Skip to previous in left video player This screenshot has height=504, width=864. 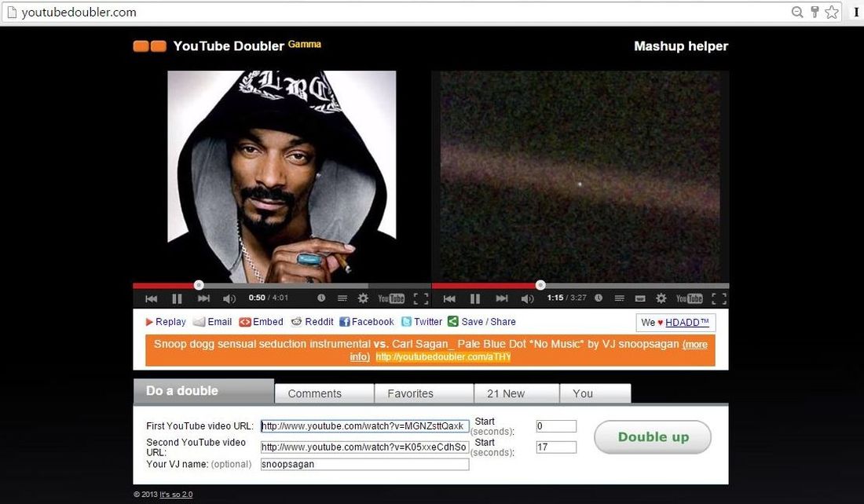[151, 298]
